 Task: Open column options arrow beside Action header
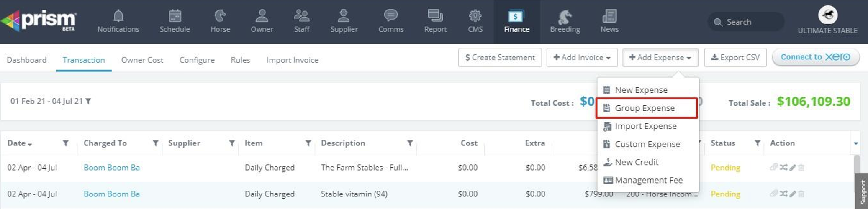pos(856,143)
